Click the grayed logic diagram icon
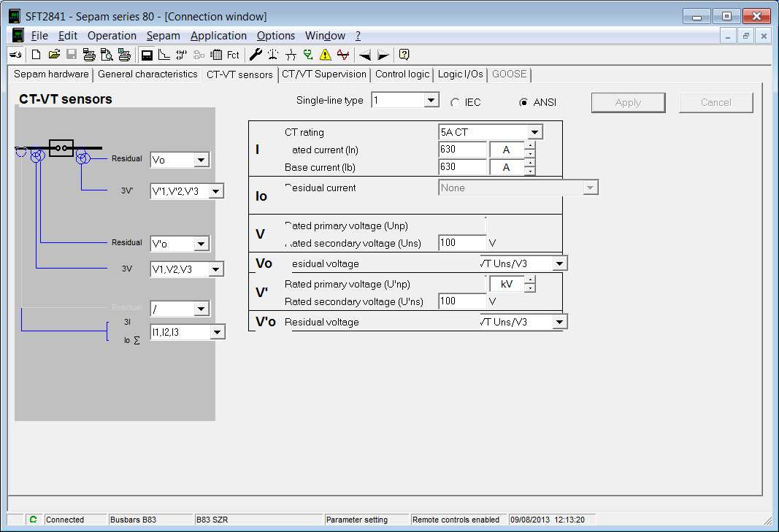The image size is (779, 532). [x=199, y=55]
